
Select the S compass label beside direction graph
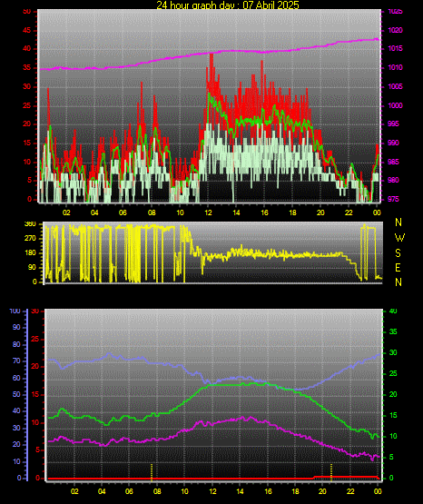[x=398, y=253]
